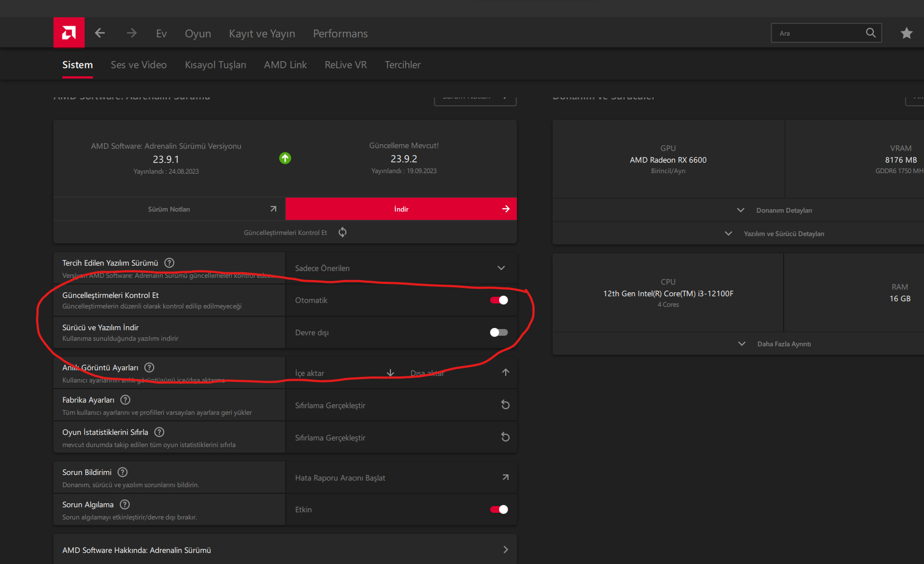Click Güncelleştirmeleri Kontrol Et button
Viewport: 924px width, 564px height.
(285, 232)
